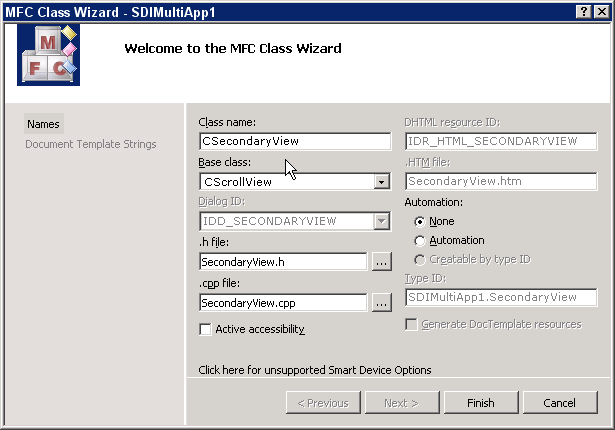Screen dimensions: 615x430
Task: Click the DHTML resource ID field
Action: [x=501, y=141]
